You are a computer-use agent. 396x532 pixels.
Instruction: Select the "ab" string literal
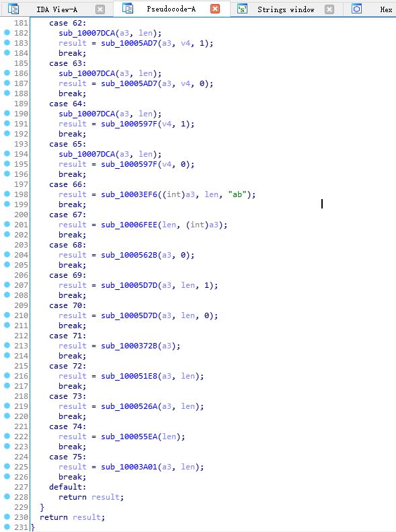click(237, 194)
